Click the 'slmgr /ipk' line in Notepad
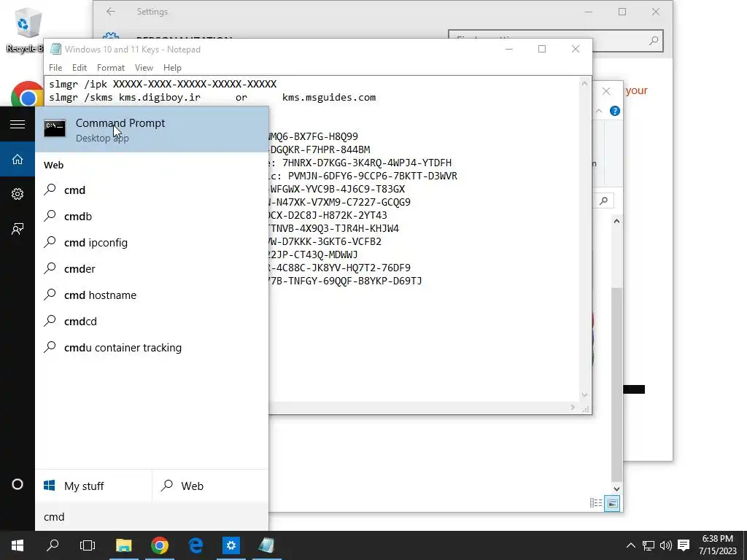The width and height of the screenshot is (747, 560). [x=163, y=85]
